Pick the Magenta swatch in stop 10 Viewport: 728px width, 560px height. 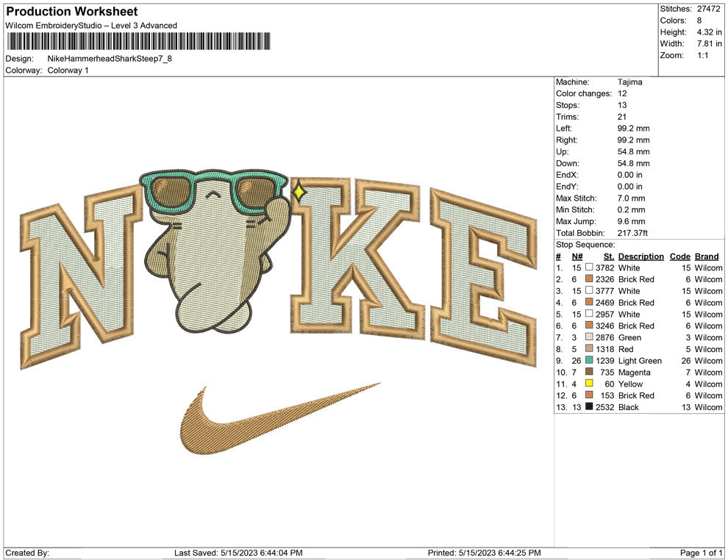click(x=589, y=373)
